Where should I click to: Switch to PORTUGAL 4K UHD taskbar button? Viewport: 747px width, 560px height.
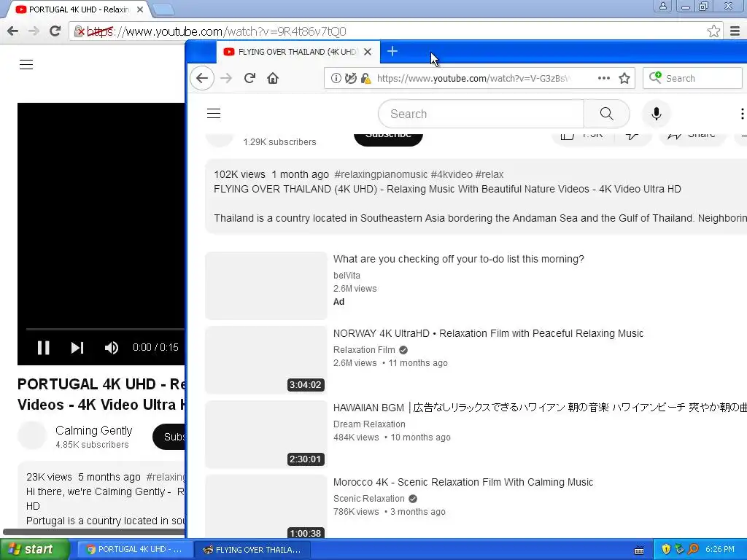tap(135, 550)
